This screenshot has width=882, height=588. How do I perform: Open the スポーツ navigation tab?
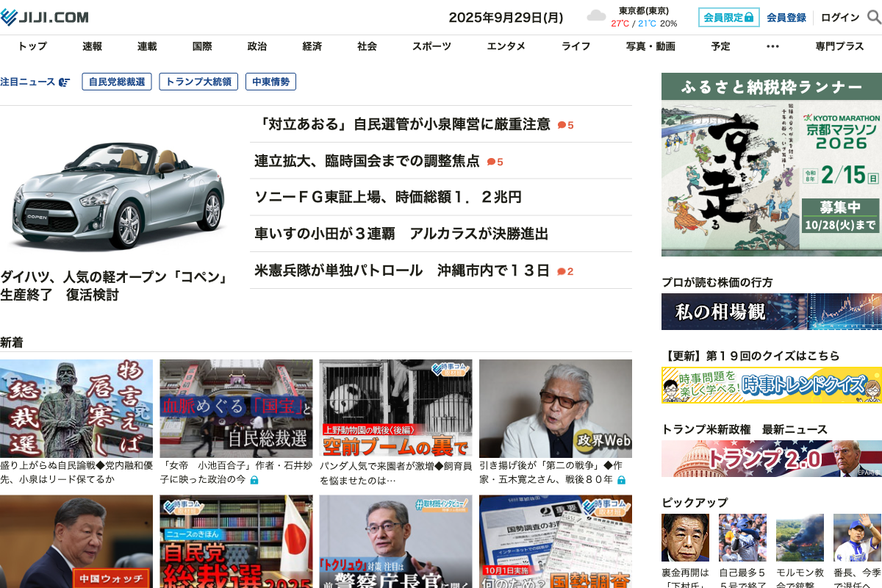pyautogui.click(x=431, y=46)
